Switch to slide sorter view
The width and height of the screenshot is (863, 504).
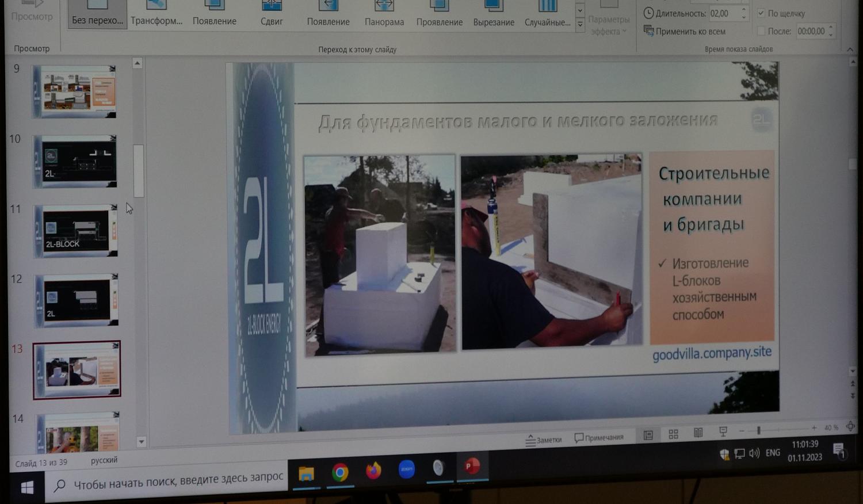673,434
